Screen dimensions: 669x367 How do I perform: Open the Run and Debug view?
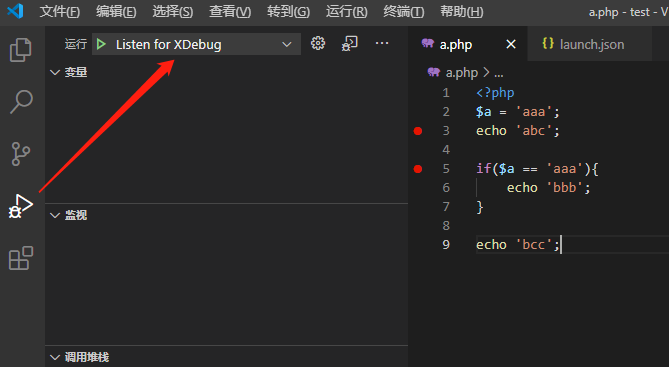pos(20,206)
